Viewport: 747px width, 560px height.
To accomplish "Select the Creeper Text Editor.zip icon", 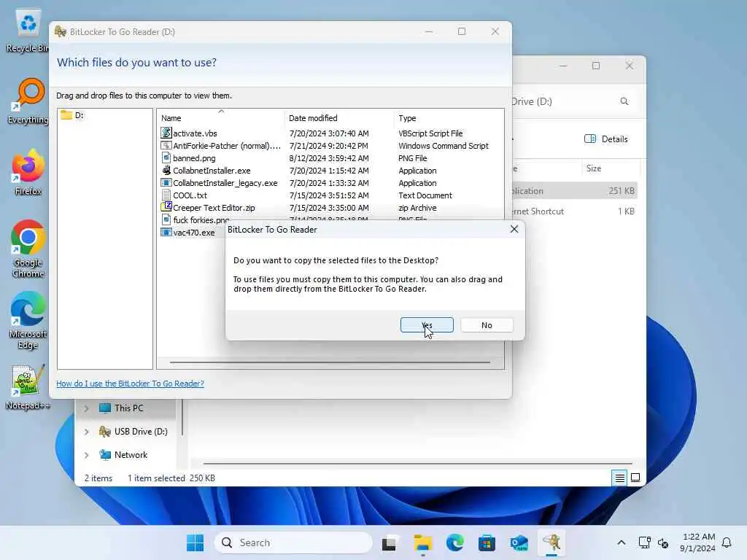I will 166,207.
